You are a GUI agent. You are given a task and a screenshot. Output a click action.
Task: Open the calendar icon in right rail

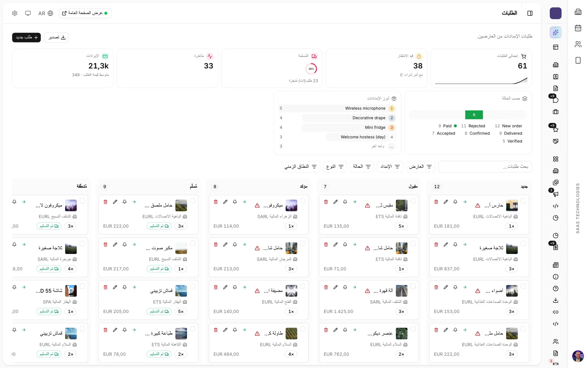tap(578, 28)
